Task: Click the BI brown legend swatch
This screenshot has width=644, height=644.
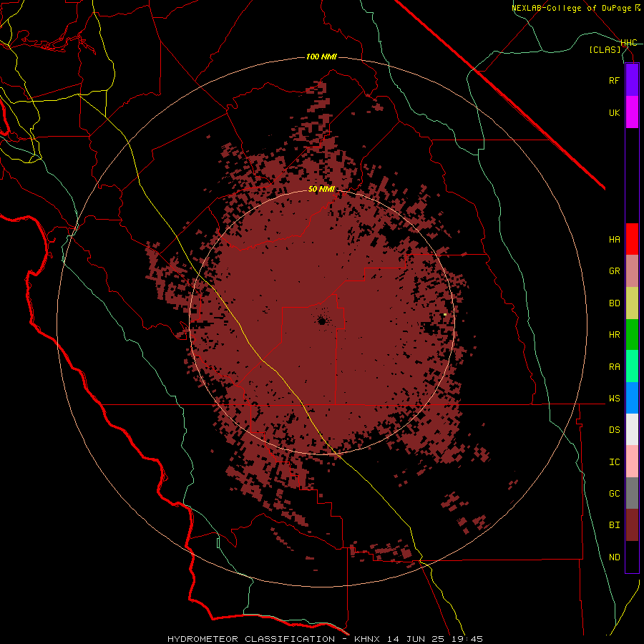Action: (x=632, y=525)
